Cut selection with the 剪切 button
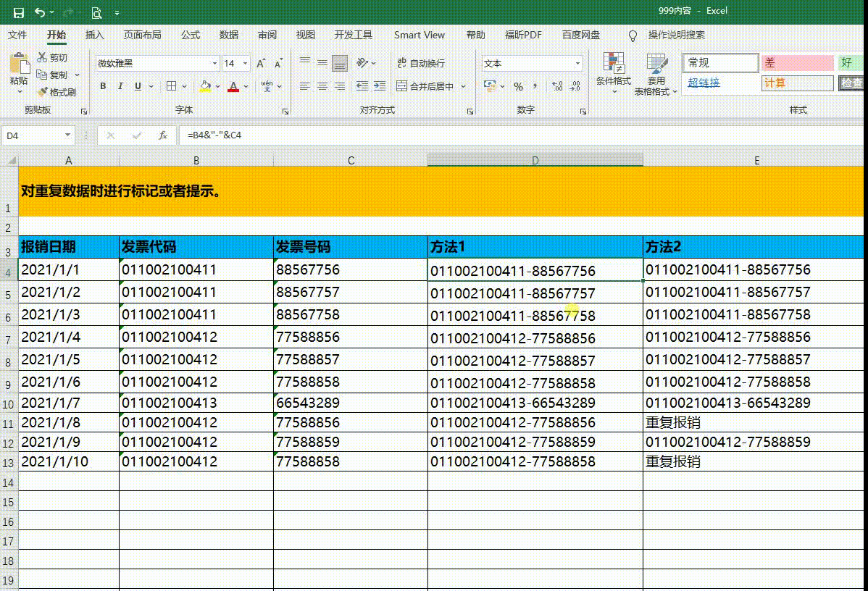868x591 pixels. [x=53, y=57]
